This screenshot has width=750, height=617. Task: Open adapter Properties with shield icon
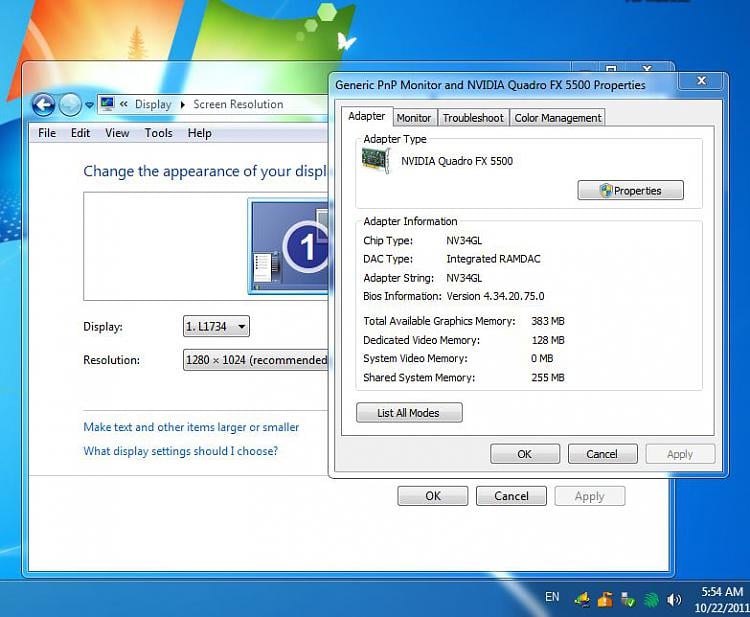tap(630, 190)
